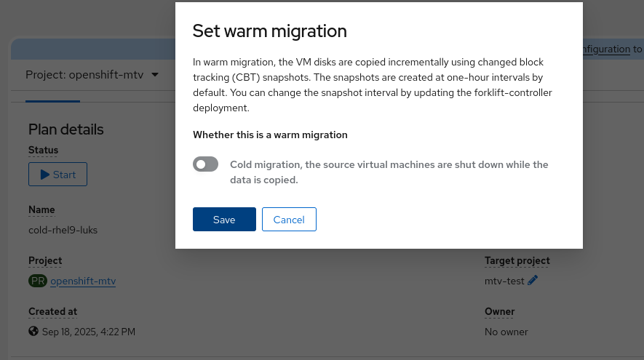Click the Target project field label
This screenshot has width=644, height=360.
click(x=517, y=260)
